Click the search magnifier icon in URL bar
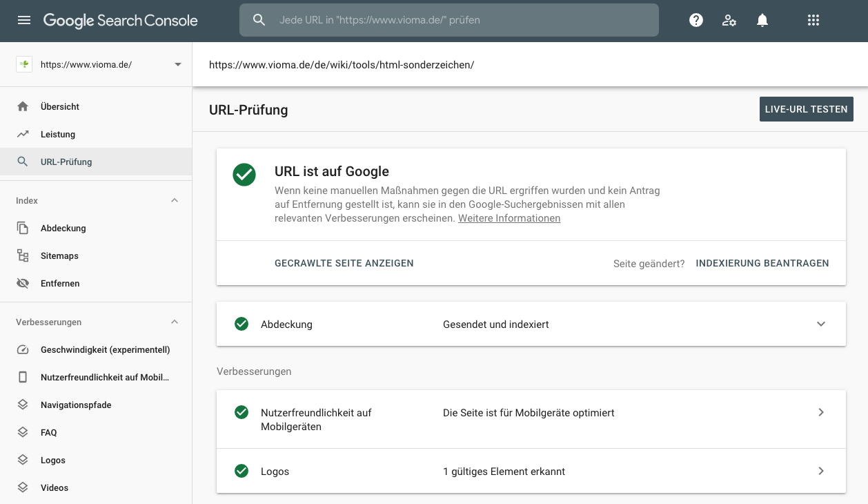The width and height of the screenshot is (868, 504). click(x=259, y=20)
